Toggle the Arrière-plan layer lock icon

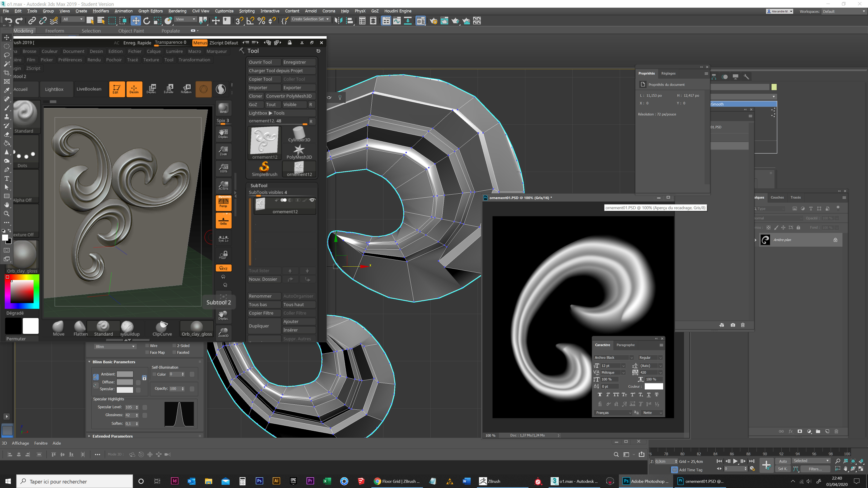pyautogui.click(x=835, y=240)
